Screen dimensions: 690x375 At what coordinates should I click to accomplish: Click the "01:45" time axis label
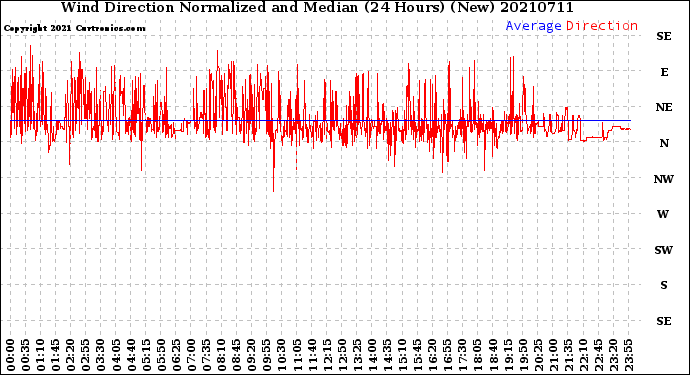click(x=56, y=355)
